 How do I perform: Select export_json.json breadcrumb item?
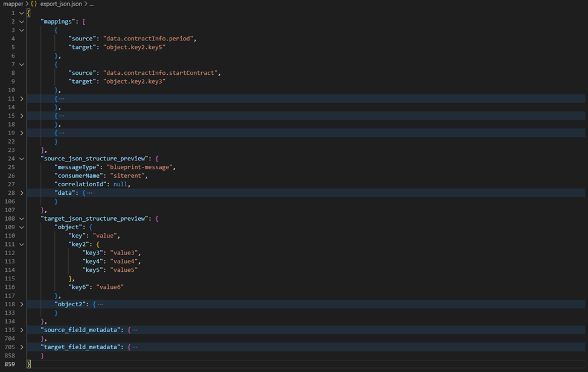61,4
